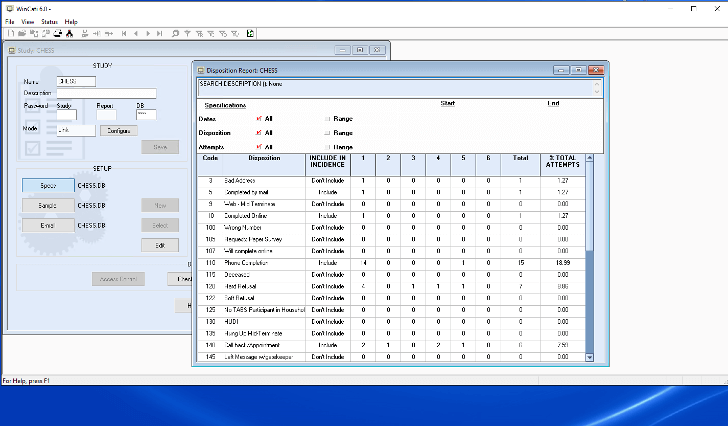728x426 pixels.
Task: Enable the Dates Range checkbox
Action: 327,119
